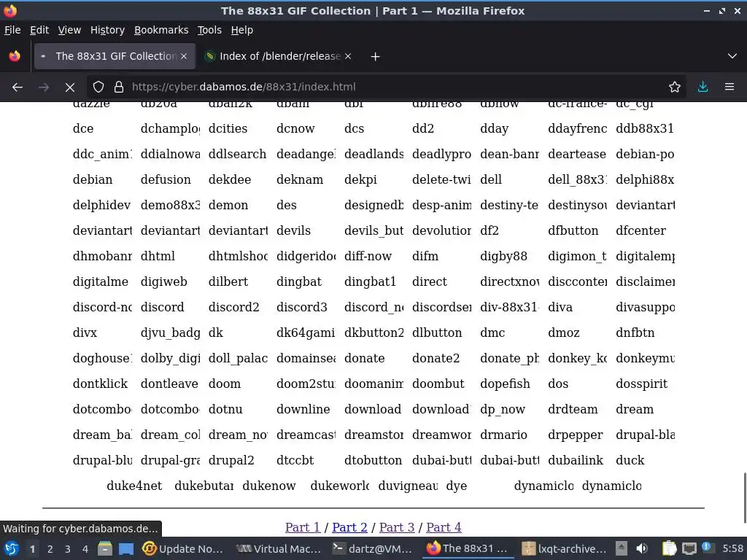Open Firefox View button in the tab bar
The width and height of the screenshot is (747, 560).
(x=15, y=56)
